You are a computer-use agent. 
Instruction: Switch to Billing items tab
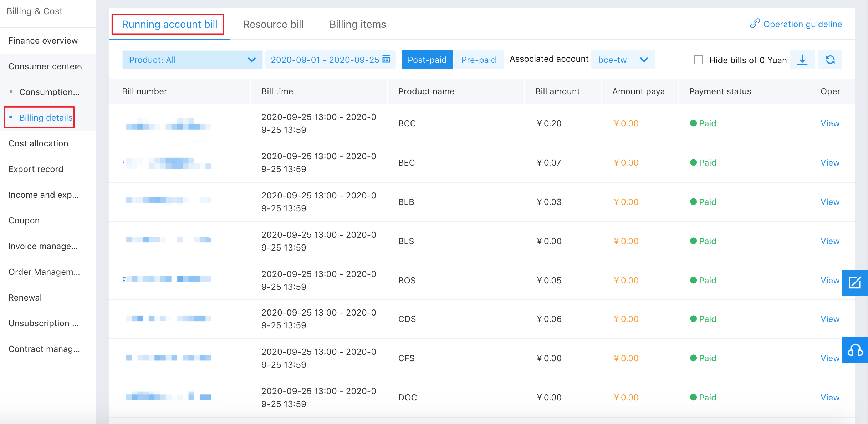tap(357, 24)
